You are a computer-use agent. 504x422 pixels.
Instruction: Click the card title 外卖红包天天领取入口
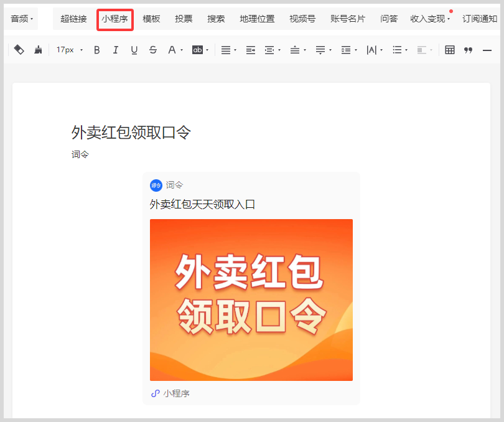pyautogui.click(x=202, y=204)
